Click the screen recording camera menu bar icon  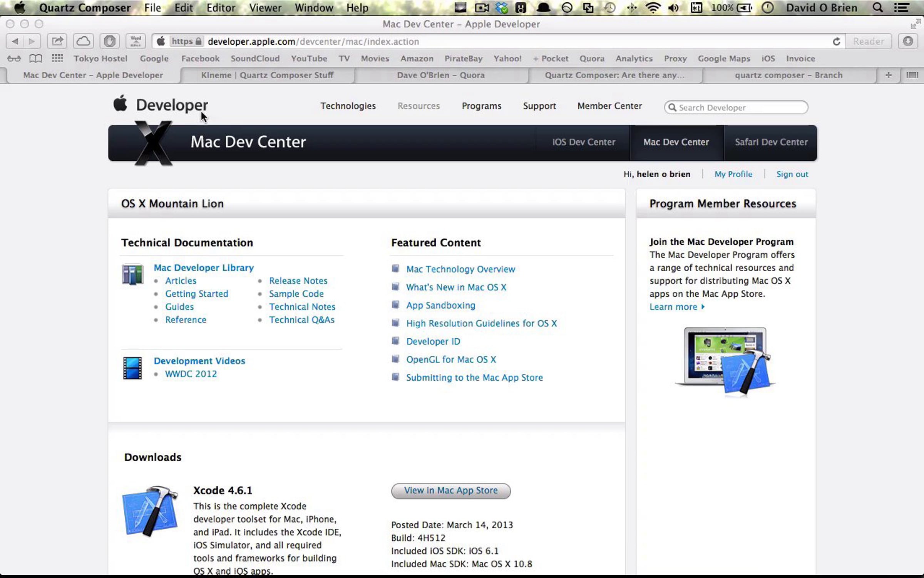(482, 8)
